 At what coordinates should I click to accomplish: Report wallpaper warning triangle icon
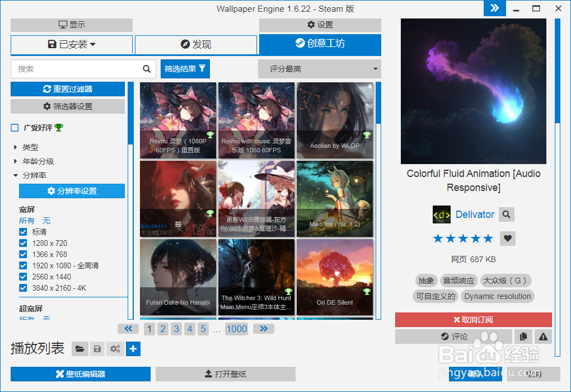point(544,337)
